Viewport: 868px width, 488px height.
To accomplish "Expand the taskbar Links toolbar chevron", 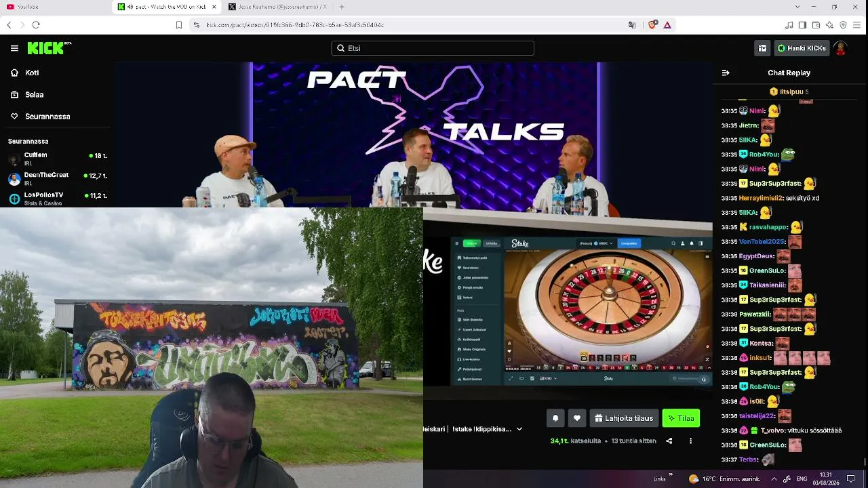I will point(671,475).
